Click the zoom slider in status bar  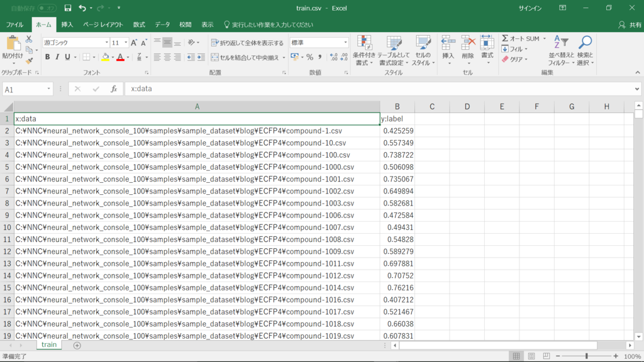tap(587, 356)
